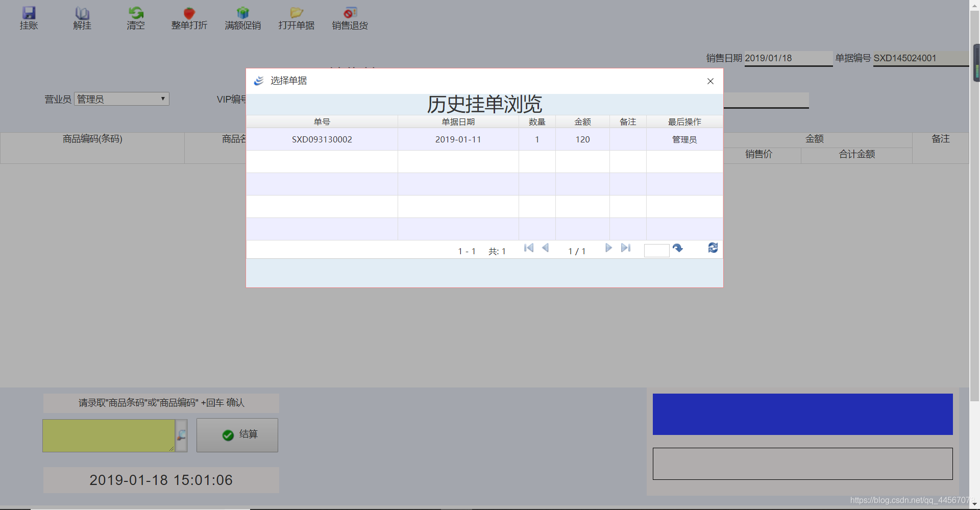This screenshot has height=510, width=980.
Task: Click the 清空 refresh icon
Action: [136, 13]
